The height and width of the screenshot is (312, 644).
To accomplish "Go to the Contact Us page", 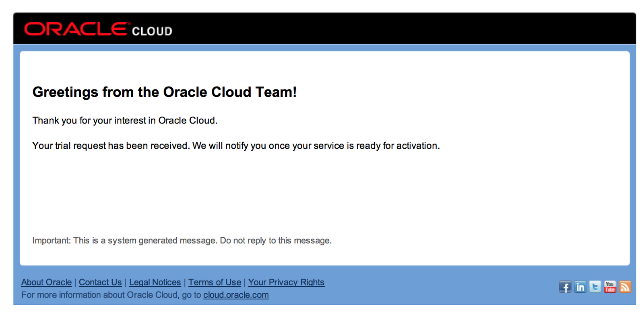I will 100,282.
